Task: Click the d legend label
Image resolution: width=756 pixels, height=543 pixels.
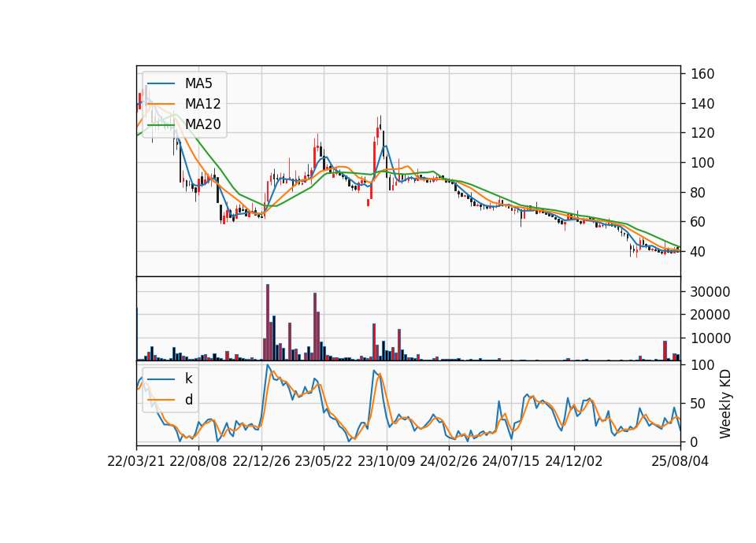Action: tap(188, 400)
